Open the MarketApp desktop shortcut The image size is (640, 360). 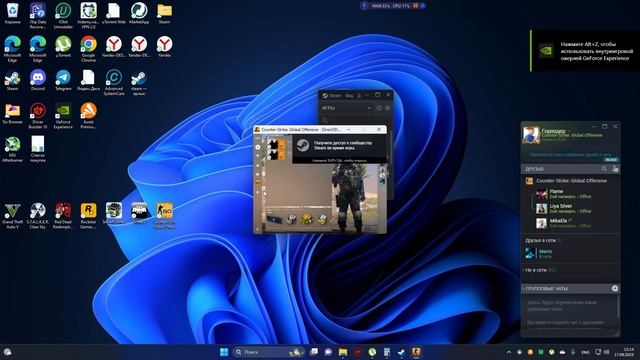click(139, 13)
